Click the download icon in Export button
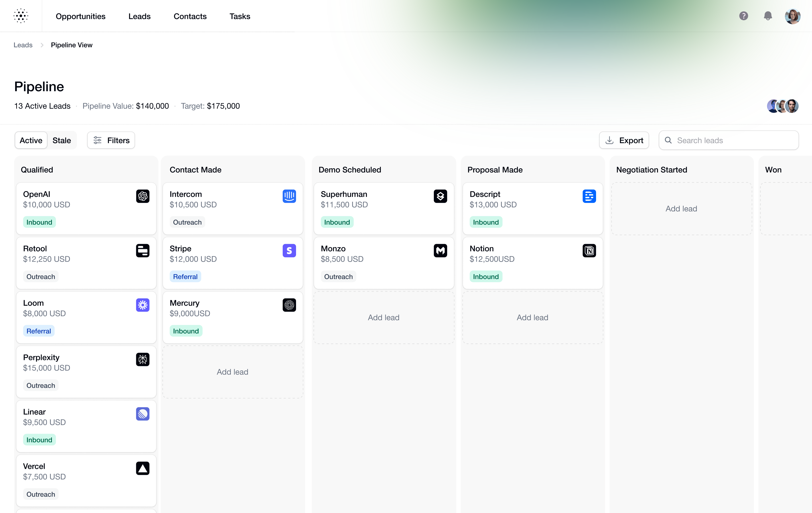 [609, 140]
